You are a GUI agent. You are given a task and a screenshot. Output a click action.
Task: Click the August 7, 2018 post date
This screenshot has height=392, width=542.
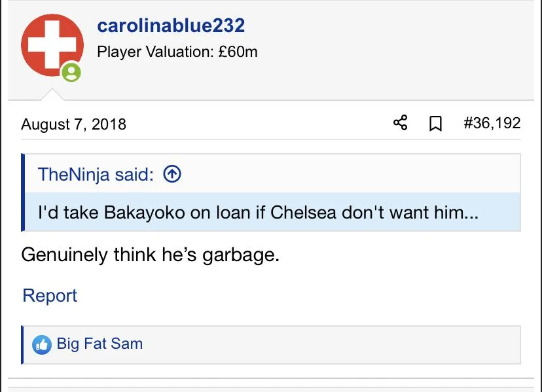(73, 124)
